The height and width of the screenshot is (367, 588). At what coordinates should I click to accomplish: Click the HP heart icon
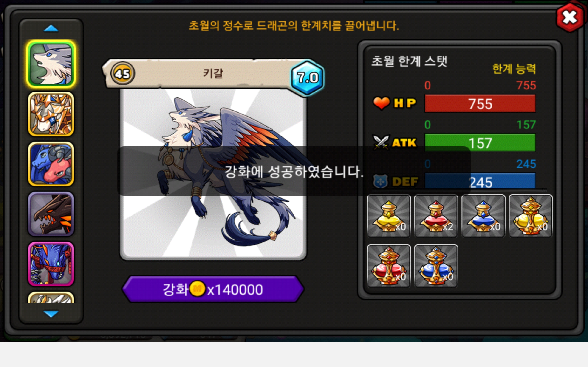click(x=381, y=103)
